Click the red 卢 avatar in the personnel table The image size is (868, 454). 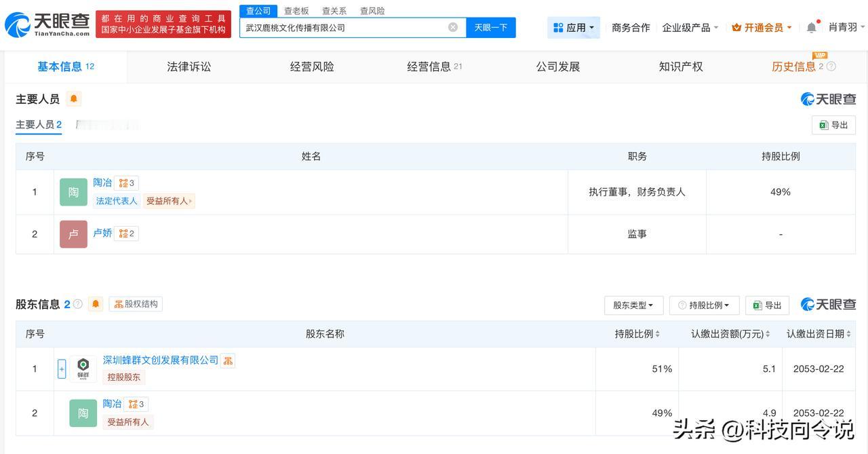[73, 234]
